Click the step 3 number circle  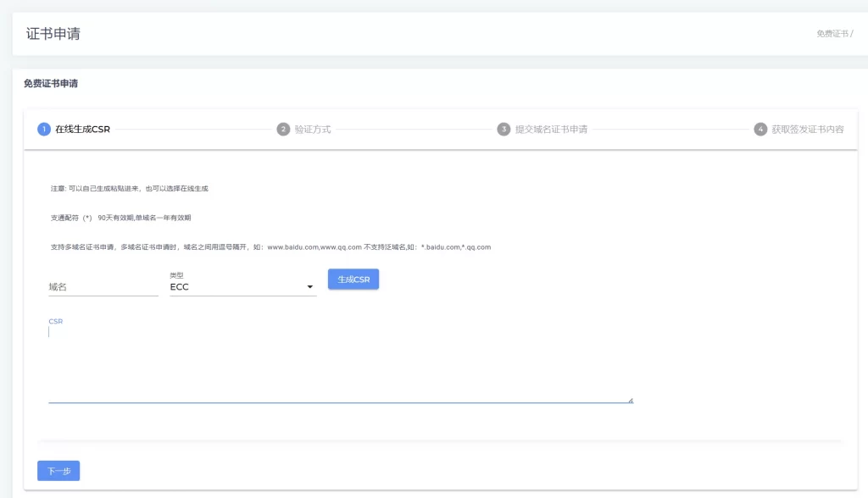(x=504, y=130)
